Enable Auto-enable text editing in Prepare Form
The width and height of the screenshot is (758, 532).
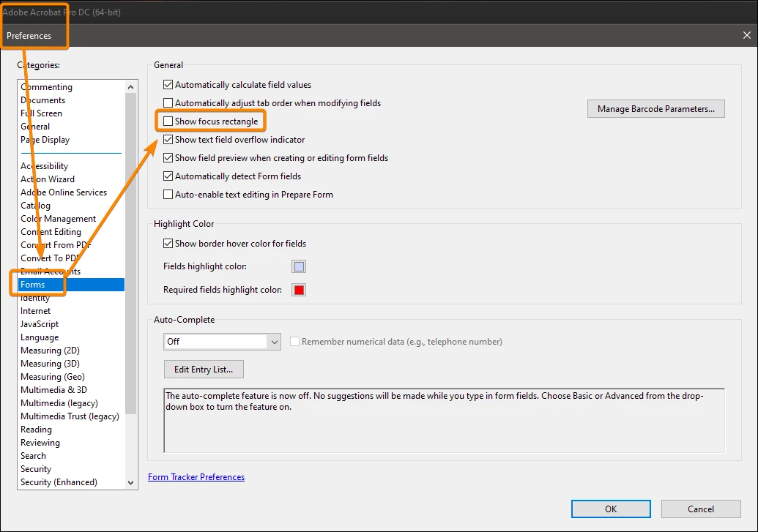pos(168,195)
